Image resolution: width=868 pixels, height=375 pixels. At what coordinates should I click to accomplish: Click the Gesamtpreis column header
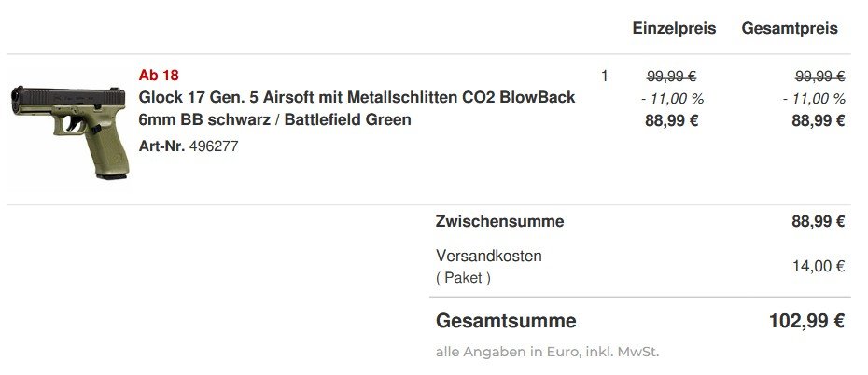(x=790, y=28)
